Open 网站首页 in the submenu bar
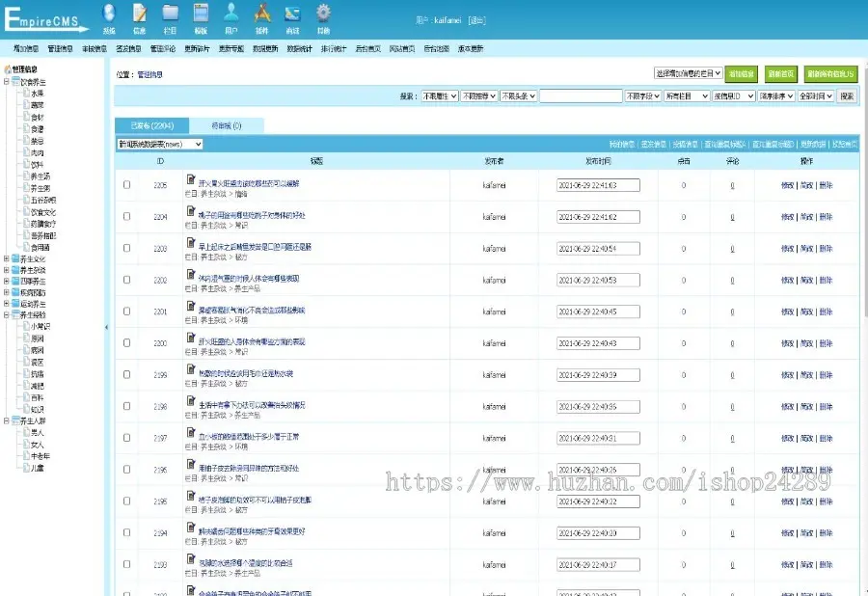 (x=402, y=48)
